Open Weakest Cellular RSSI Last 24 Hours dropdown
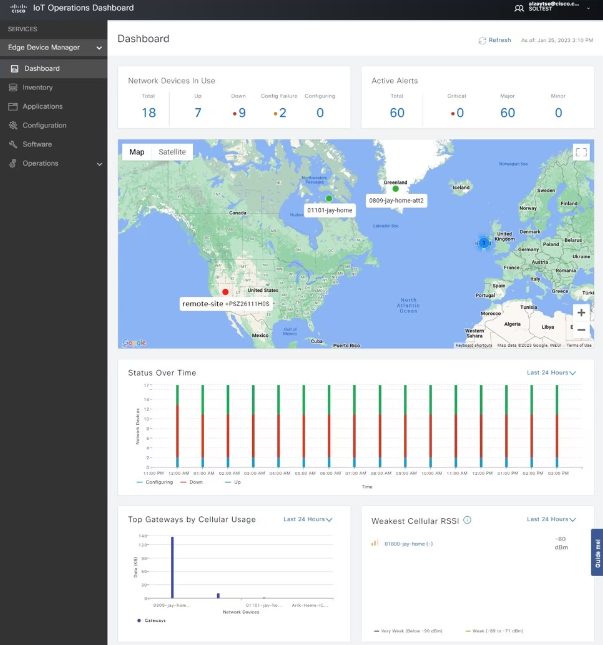603x645 pixels. [x=551, y=519]
